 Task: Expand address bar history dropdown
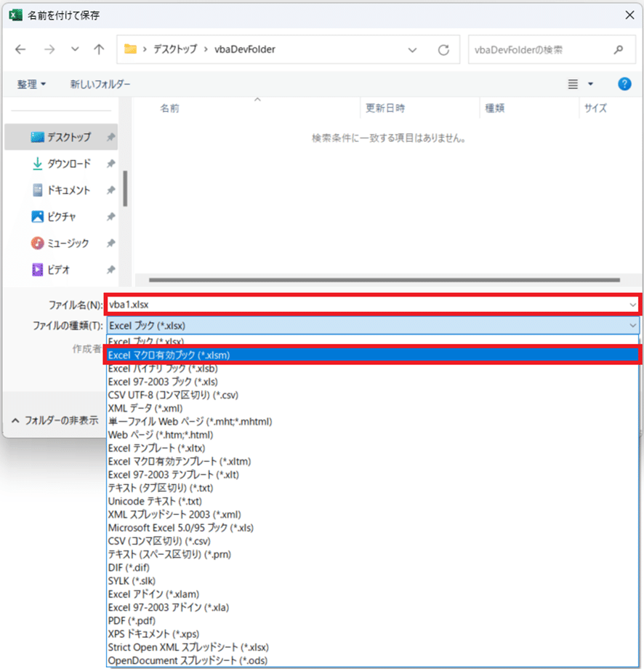[x=412, y=50]
